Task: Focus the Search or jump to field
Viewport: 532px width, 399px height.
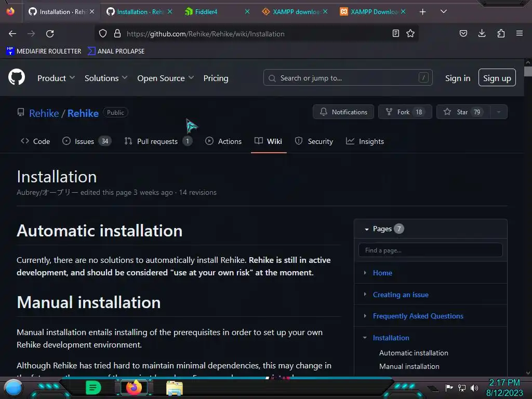Action: point(348,78)
